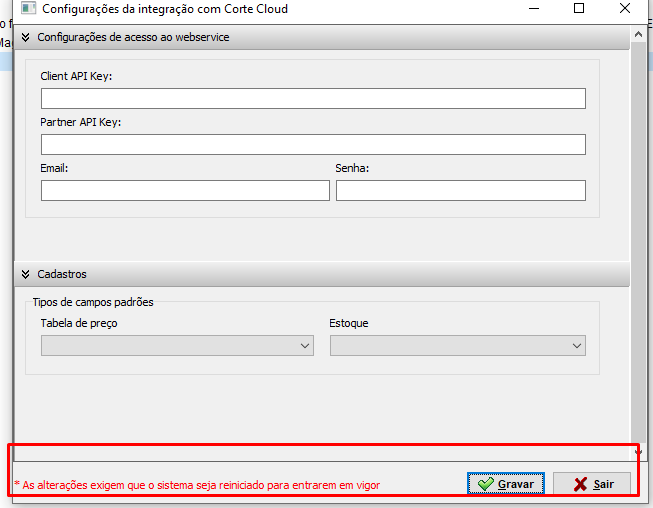Click the window icon in title bar
Image resolution: width=653 pixels, height=508 pixels.
(x=28, y=8)
